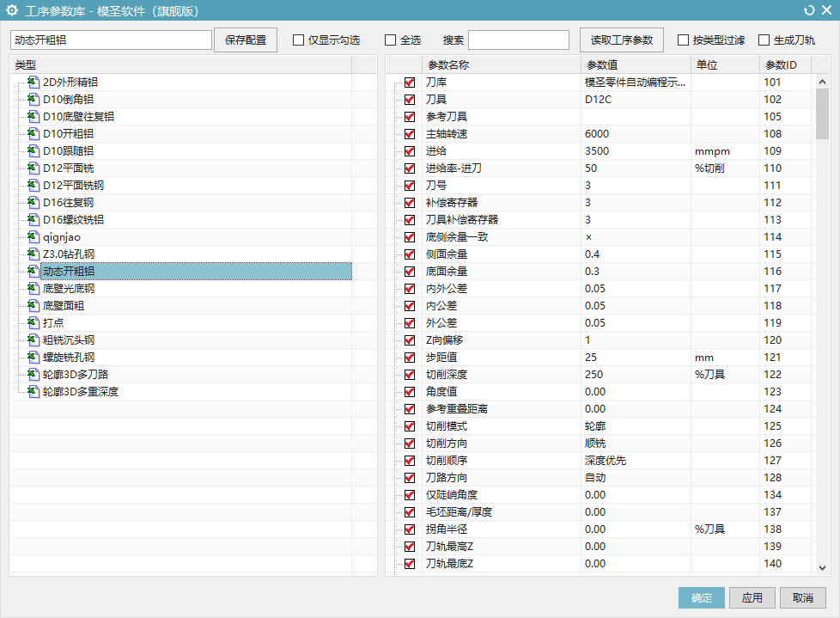Click the file icon of 动态开粗铝

point(33,271)
